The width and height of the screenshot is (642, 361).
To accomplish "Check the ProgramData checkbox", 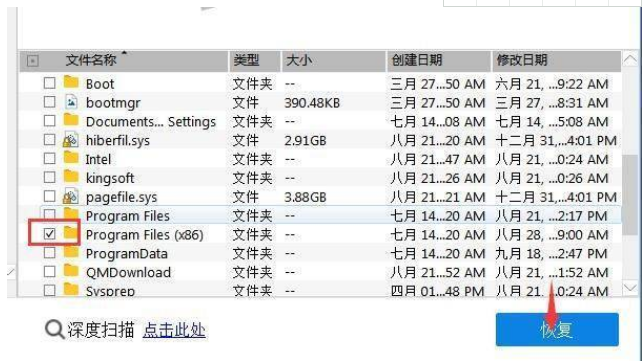I will point(50,253).
